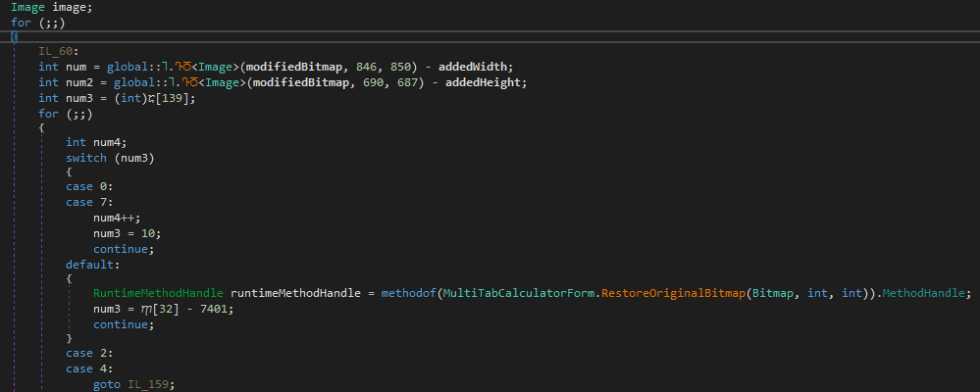Click the 'case 0:' label
This screenshot has height=392, width=980.
click(89, 186)
